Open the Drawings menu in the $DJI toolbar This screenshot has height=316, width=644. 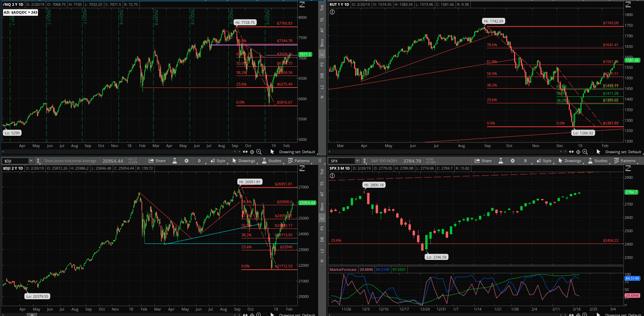[x=244, y=161]
